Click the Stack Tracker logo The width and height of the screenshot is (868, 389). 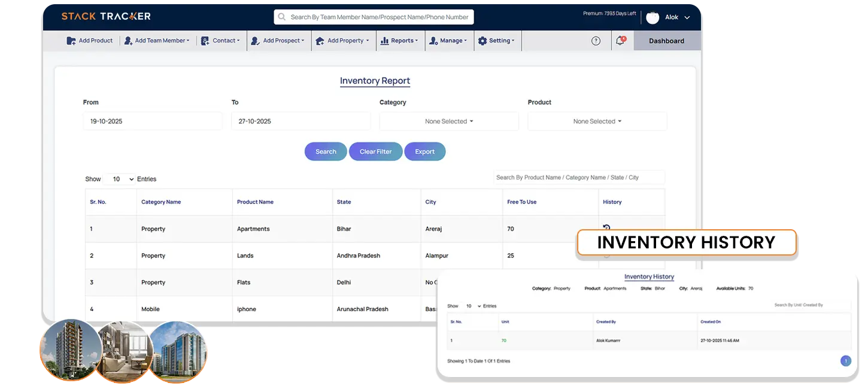pyautogui.click(x=106, y=16)
